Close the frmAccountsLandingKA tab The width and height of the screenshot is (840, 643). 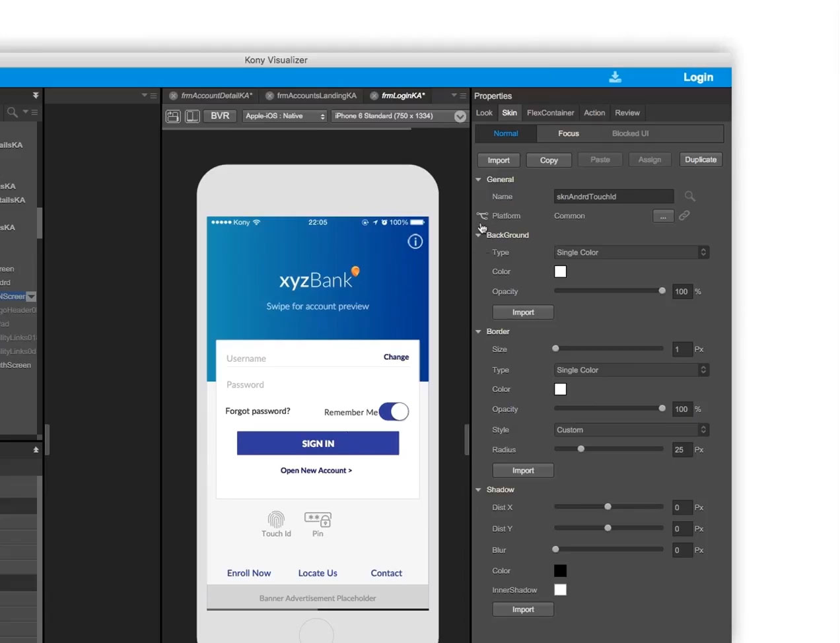pos(269,96)
